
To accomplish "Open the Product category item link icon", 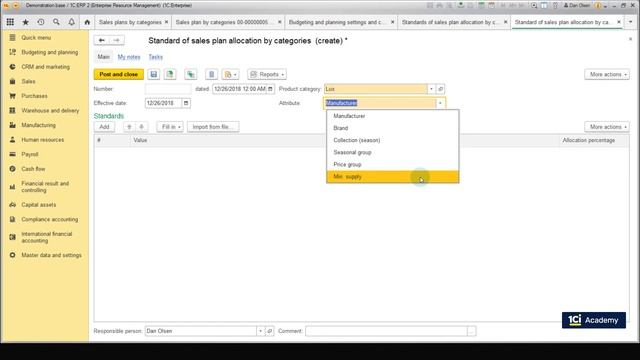I will coord(440,89).
